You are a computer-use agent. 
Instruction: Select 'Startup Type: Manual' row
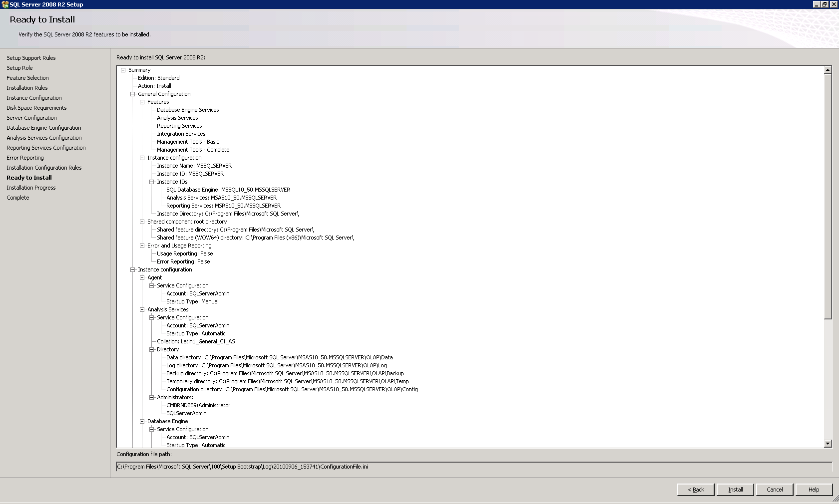192,301
